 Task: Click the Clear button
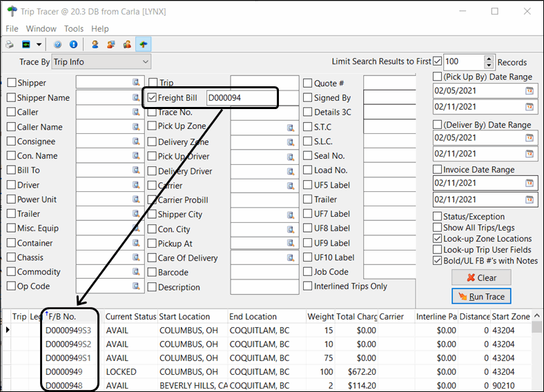(x=483, y=277)
